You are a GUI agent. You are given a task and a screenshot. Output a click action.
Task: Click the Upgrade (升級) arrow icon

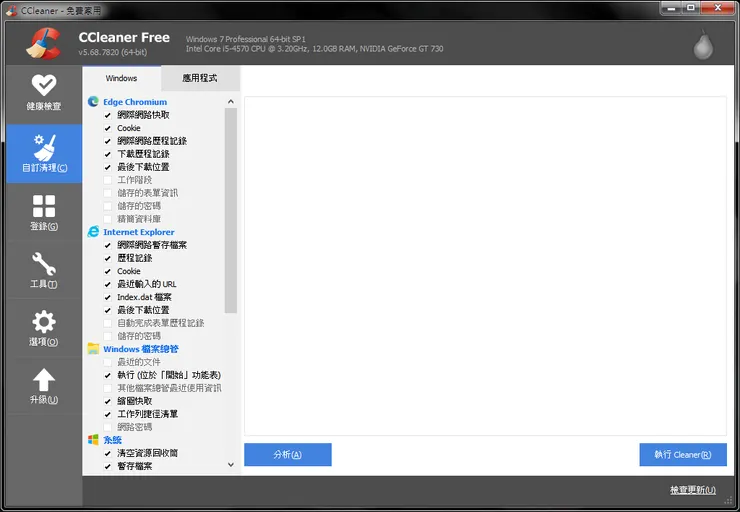click(44, 380)
